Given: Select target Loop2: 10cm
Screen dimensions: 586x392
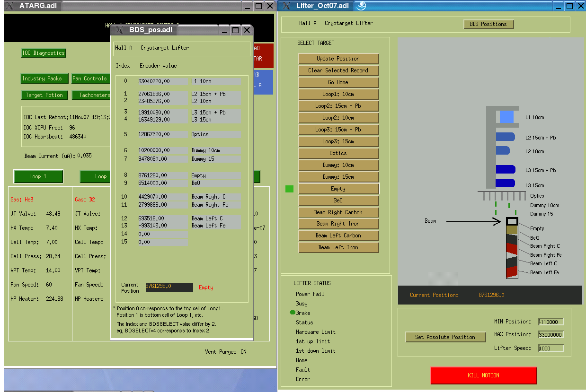Looking at the screenshot, I should pyautogui.click(x=338, y=118).
